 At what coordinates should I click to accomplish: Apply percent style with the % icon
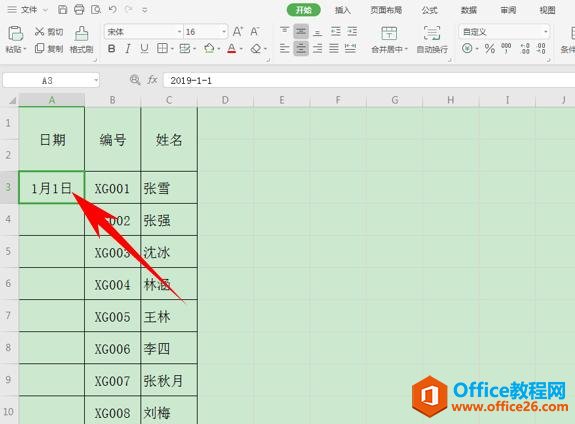[x=490, y=48]
